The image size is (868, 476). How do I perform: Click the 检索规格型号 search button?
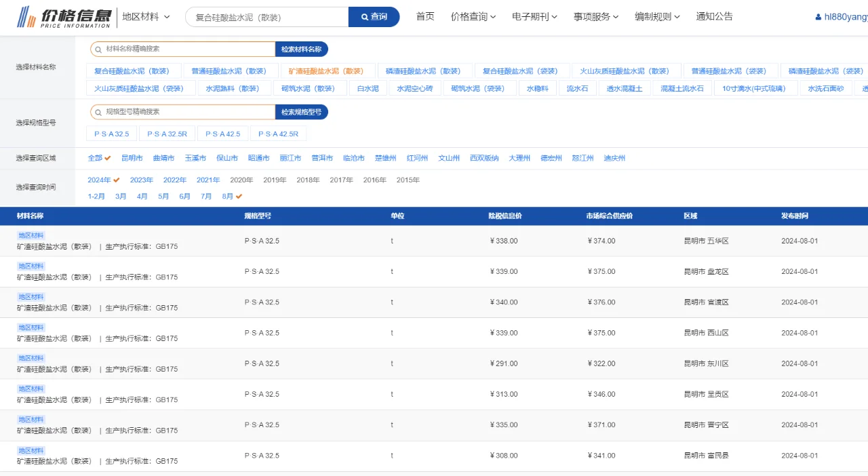[x=300, y=112]
